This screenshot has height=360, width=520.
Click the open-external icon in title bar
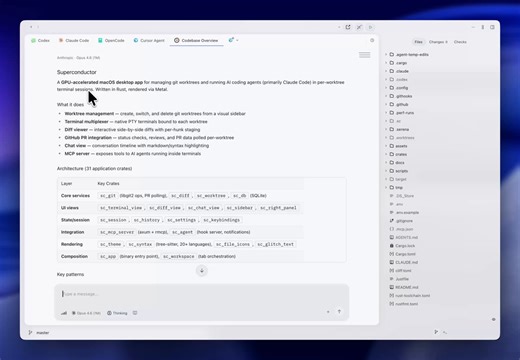[348, 27]
